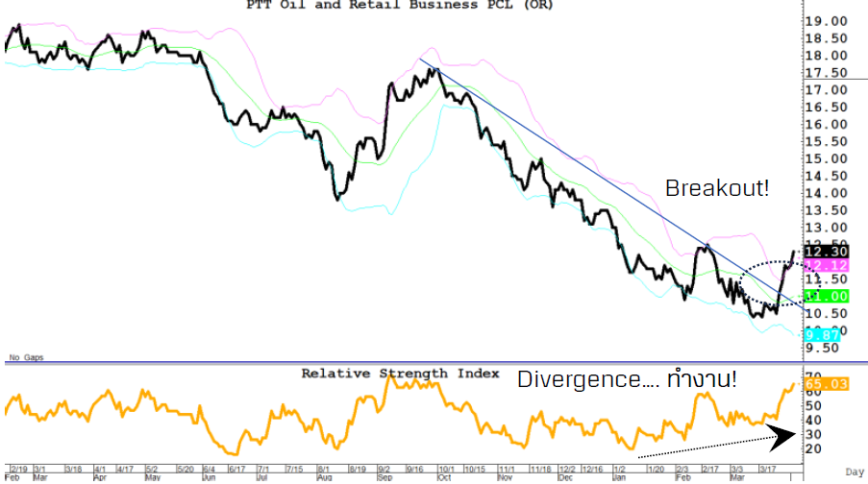Click the 19.00 price axis value
Image resolution: width=868 pixels, height=484 pixels.
[x=826, y=21]
